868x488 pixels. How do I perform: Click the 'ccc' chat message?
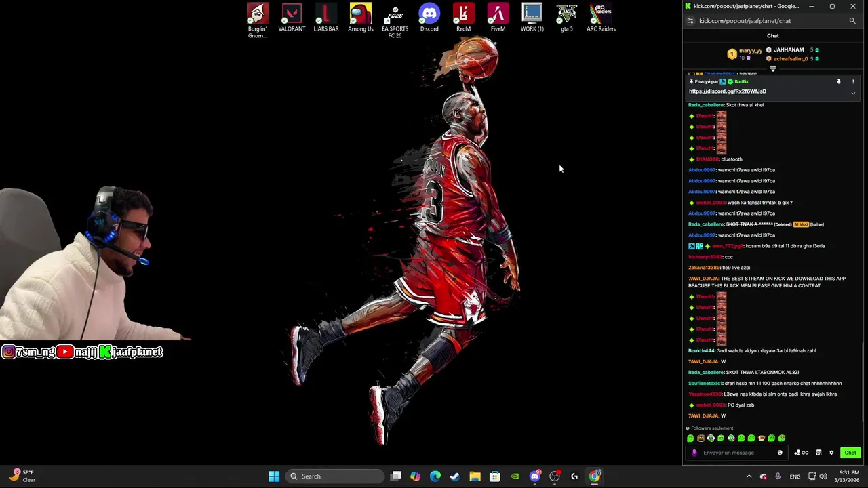coord(729,257)
